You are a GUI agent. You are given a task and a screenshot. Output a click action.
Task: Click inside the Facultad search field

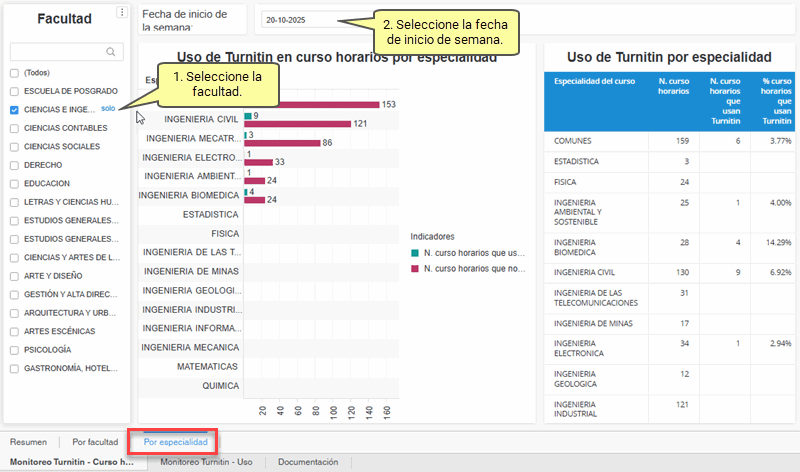(58, 52)
